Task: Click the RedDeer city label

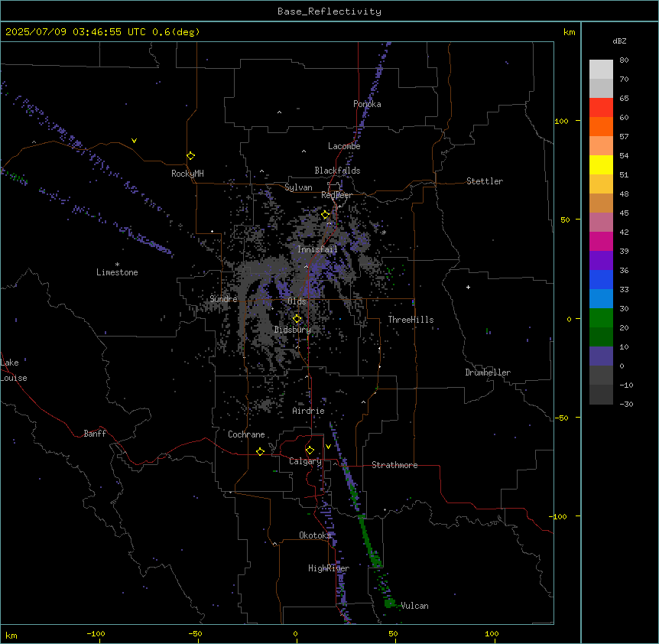Action: [x=336, y=195]
